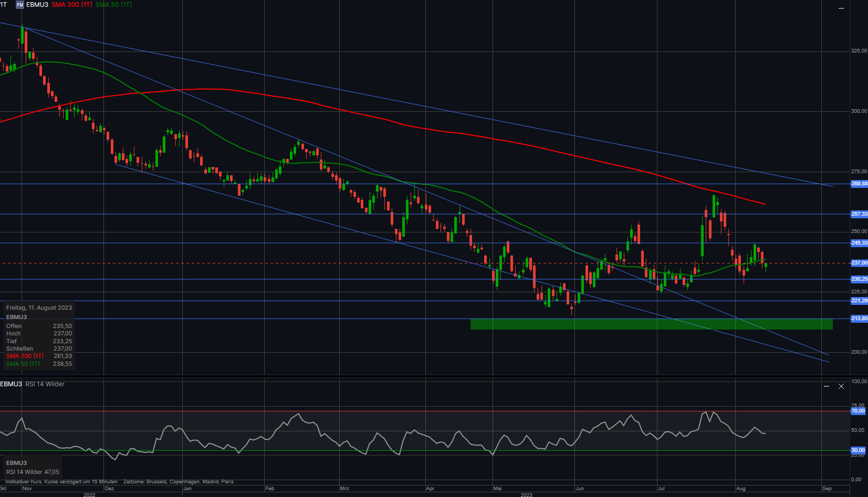Select the 213,85 price level tag

(x=859, y=319)
